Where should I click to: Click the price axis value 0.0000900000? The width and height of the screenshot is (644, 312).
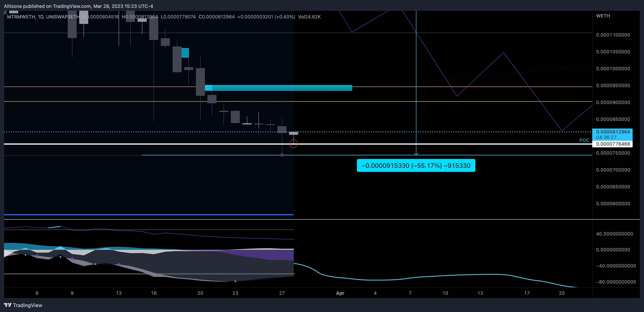tap(613, 102)
